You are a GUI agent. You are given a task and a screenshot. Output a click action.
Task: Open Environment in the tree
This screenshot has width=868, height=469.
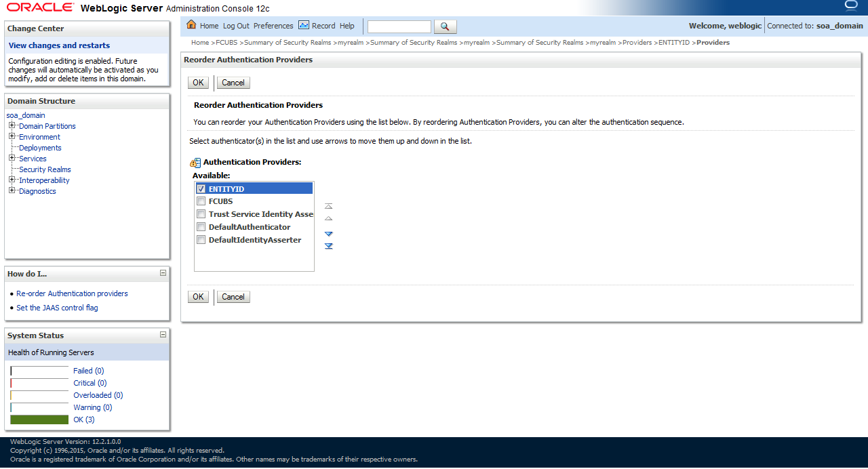click(39, 137)
